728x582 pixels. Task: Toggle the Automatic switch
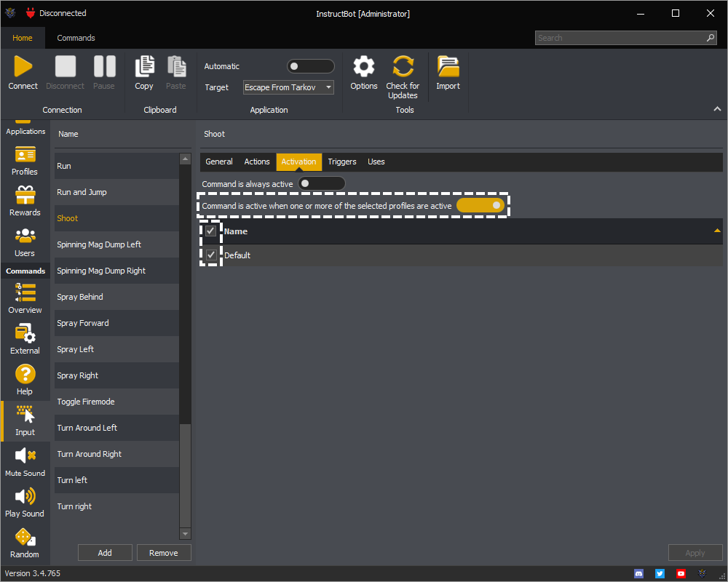(x=311, y=66)
